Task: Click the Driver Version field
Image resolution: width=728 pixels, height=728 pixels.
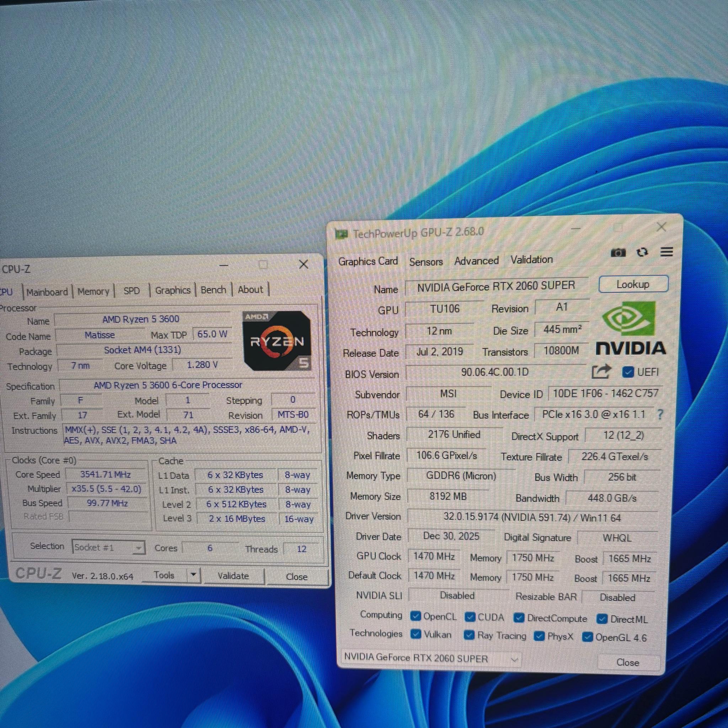Action: (532, 517)
